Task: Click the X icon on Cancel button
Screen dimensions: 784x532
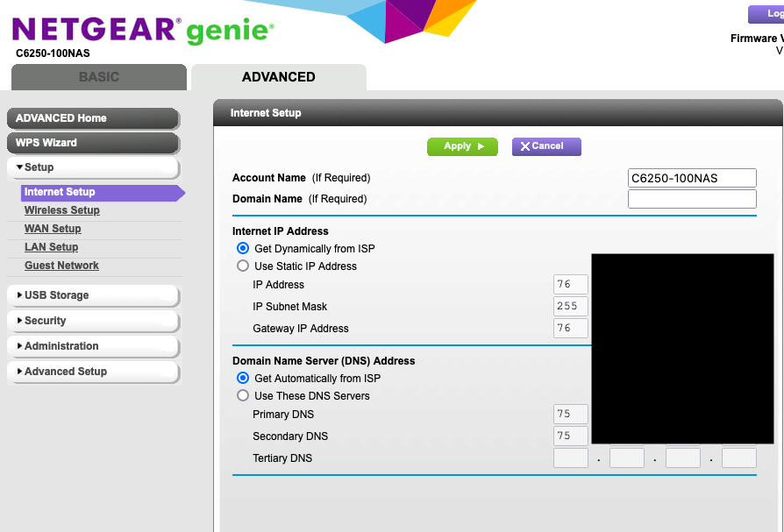Action: [525, 146]
